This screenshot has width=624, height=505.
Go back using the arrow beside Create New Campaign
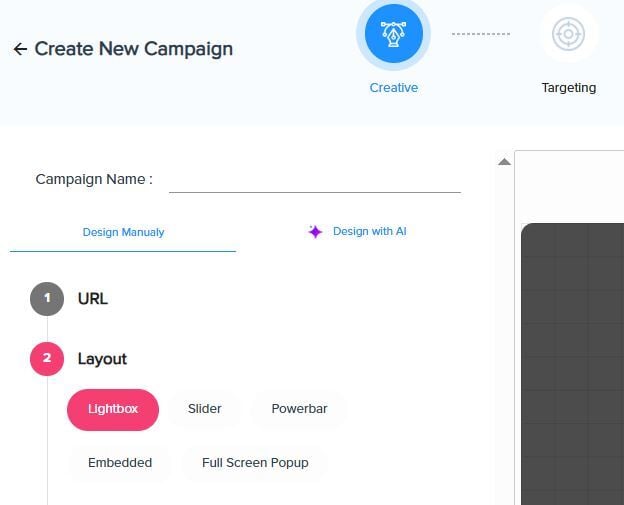(20, 49)
